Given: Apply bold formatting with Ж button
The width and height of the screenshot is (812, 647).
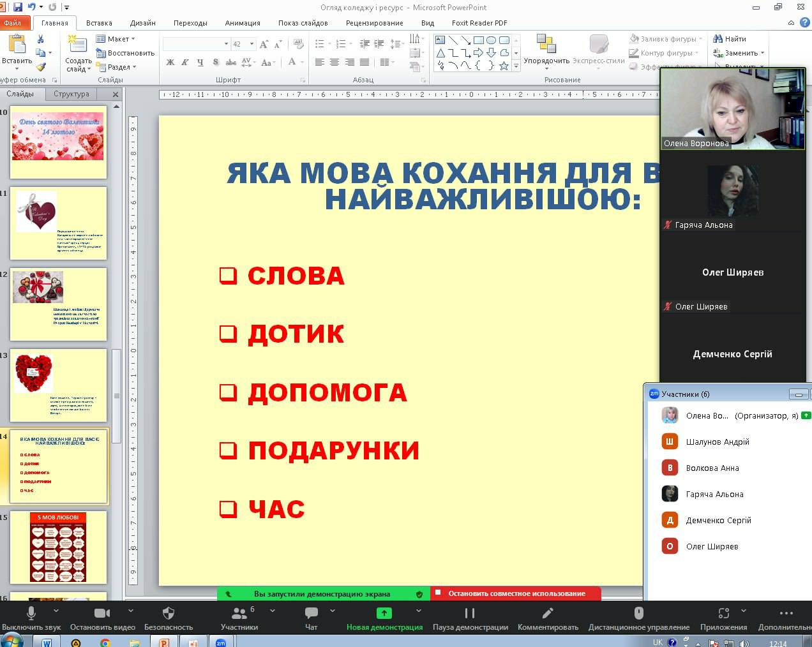Looking at the screenshot, I should pos(170,63).
